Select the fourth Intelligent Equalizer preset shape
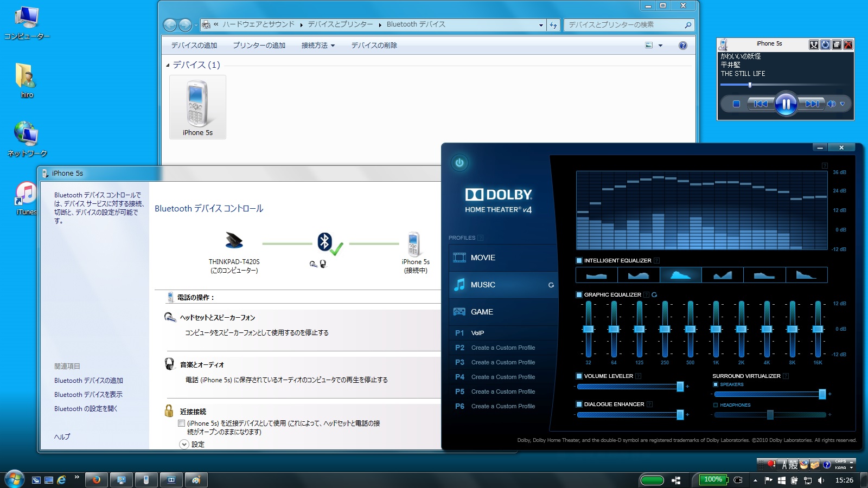 point(723,275)
